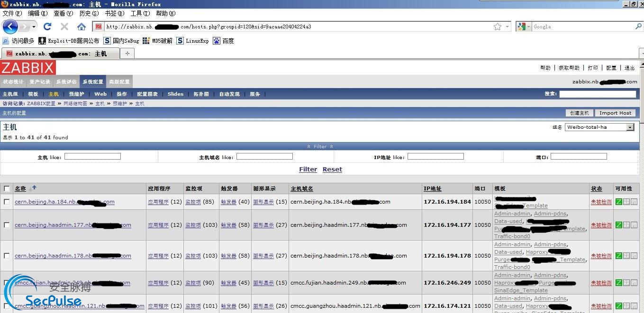Click the IPMI availability icon for 172.16.246.249
The image size is (644, 313).
click(x=634, y=283)
